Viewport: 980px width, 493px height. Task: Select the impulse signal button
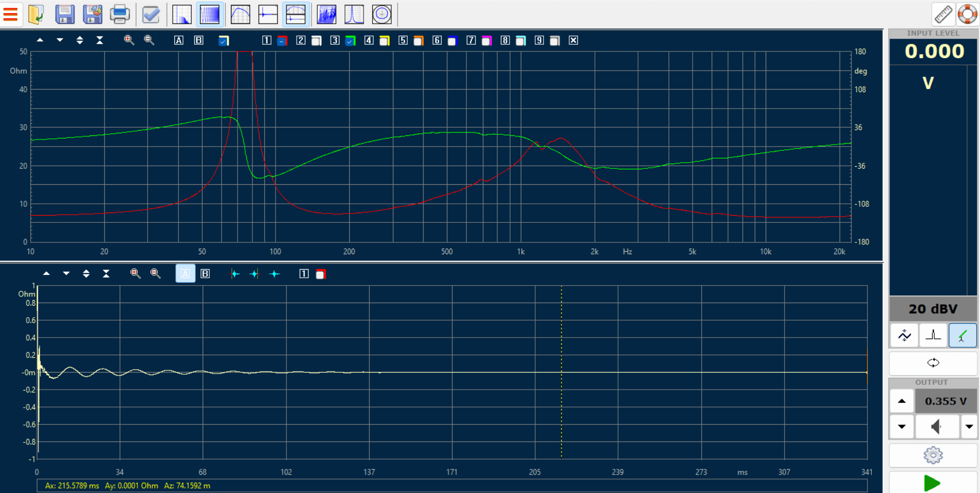[x=933, y=336]
